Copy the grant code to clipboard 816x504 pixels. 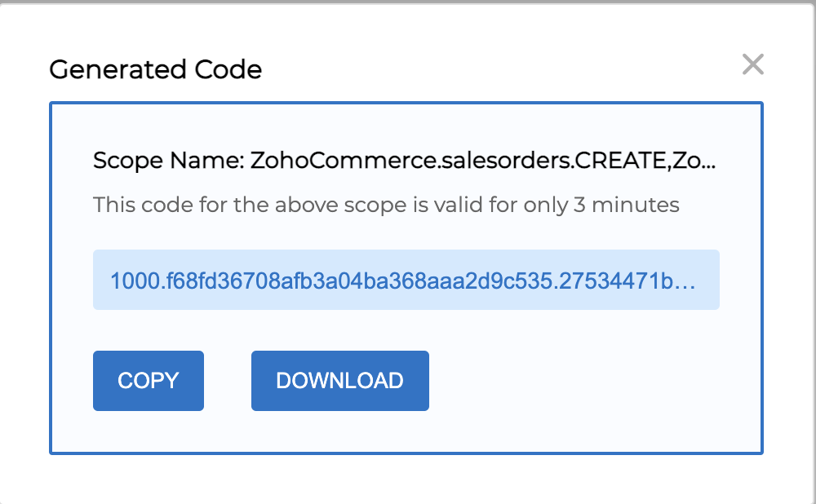(148, 381)
